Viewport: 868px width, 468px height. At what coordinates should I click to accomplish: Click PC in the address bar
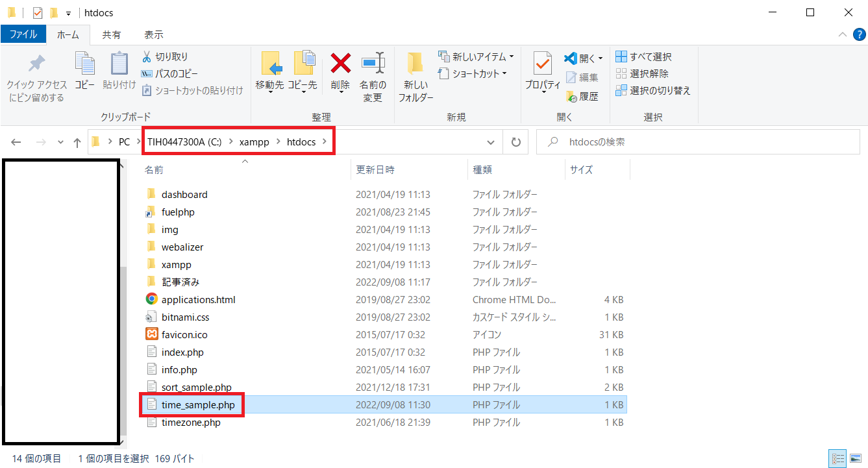tap(124, 142)
